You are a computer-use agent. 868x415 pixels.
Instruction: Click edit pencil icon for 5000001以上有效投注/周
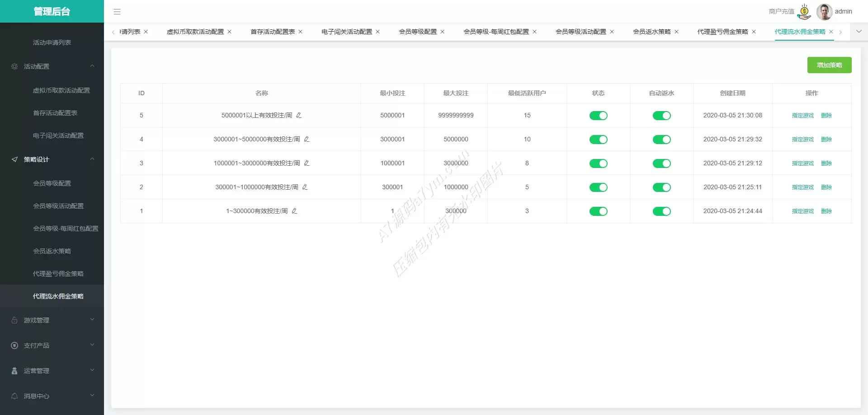click(299, 116)
